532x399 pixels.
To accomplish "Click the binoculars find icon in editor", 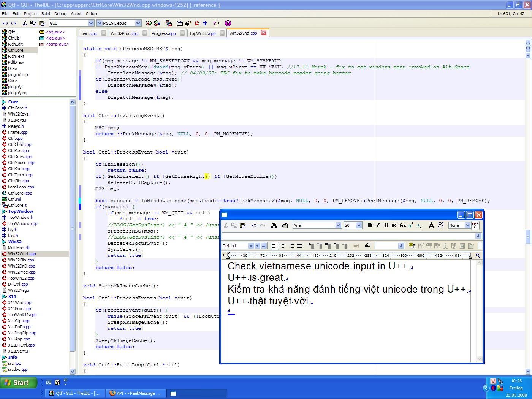I will (x=274, y=225).
